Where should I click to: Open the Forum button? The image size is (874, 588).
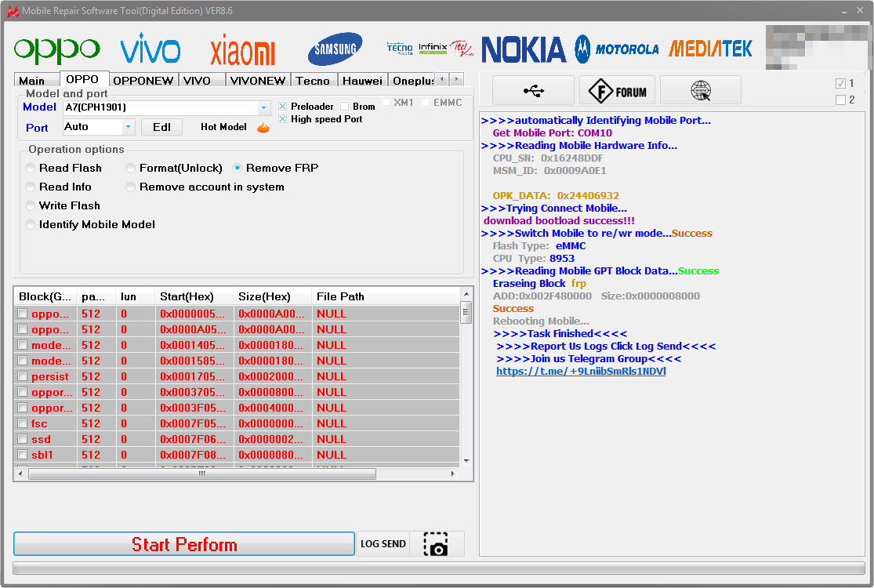coord(617,90)
